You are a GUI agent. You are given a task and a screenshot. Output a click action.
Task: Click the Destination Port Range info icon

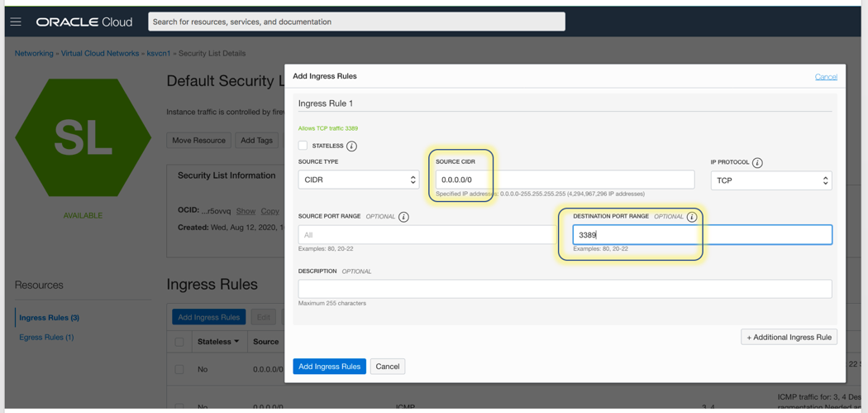691,217
